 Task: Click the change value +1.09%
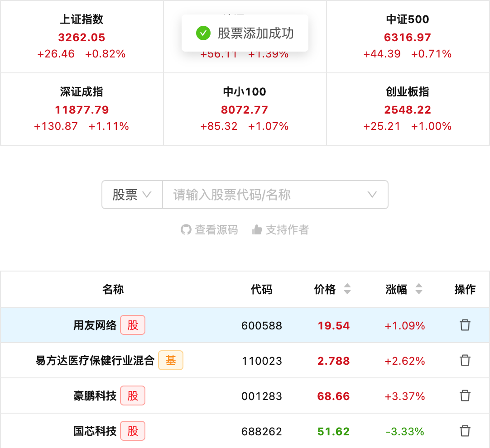405,326
